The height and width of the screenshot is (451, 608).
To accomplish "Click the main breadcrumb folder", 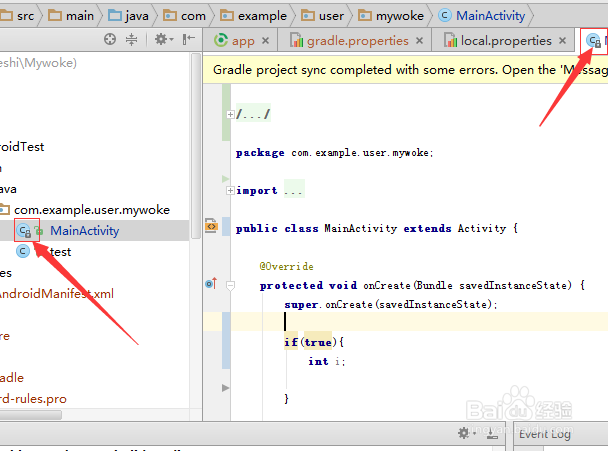I will coord(71,16).
